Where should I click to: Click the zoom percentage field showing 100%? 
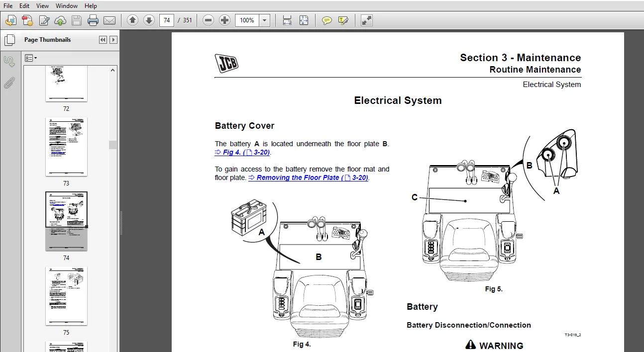point(247,20)
